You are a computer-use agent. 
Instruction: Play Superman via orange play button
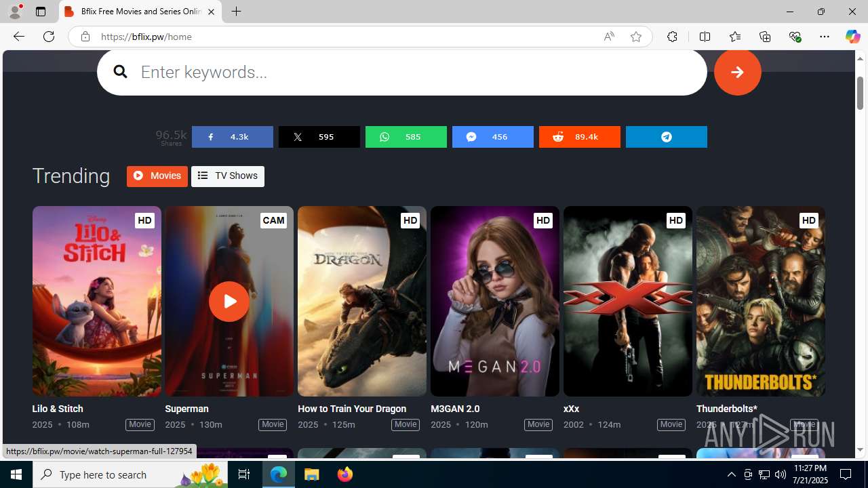(x=229, y=302)
